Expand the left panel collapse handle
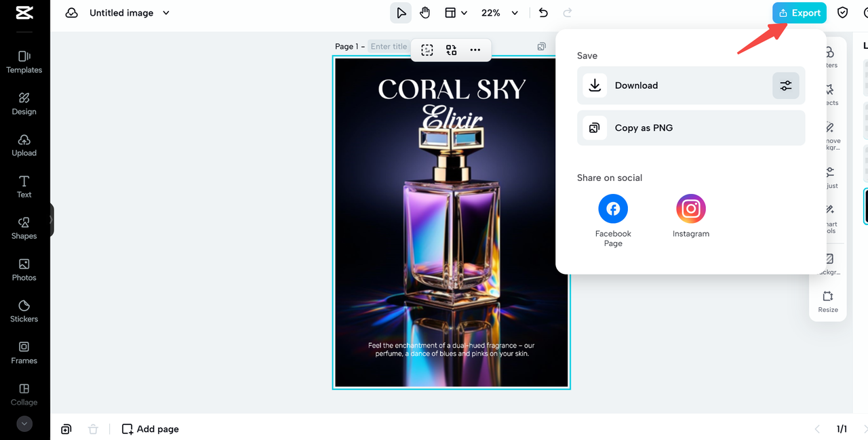868x440 pixels. pos(51,220)
